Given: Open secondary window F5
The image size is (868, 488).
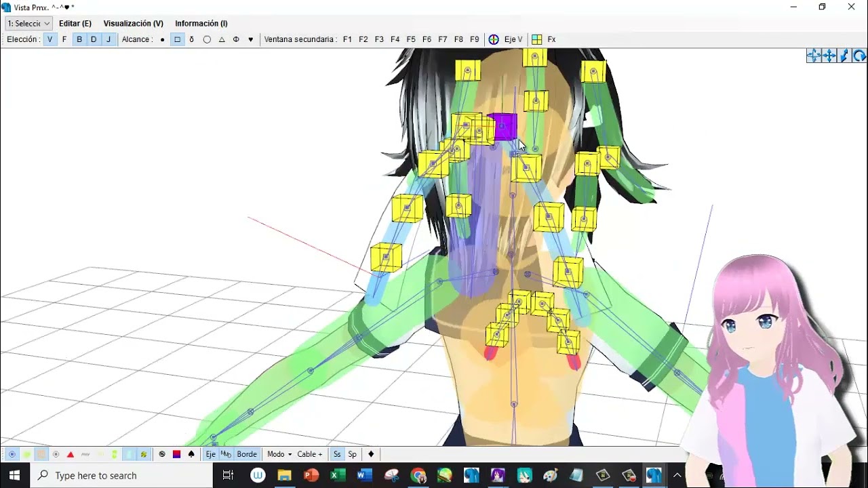Looking at the screenshot, I should tap(411, 39).
